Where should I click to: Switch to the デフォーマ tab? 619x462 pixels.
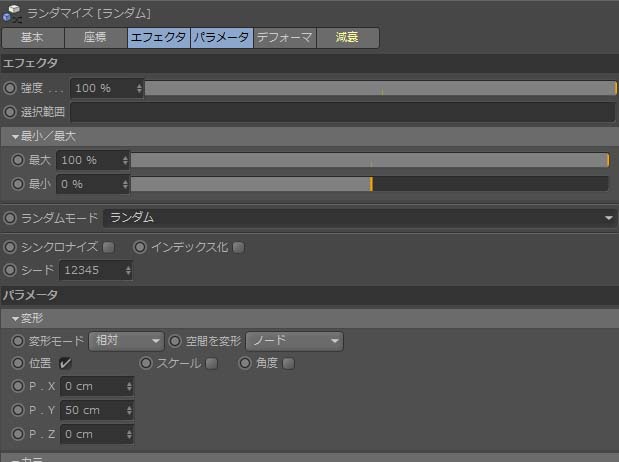[284, 38]
